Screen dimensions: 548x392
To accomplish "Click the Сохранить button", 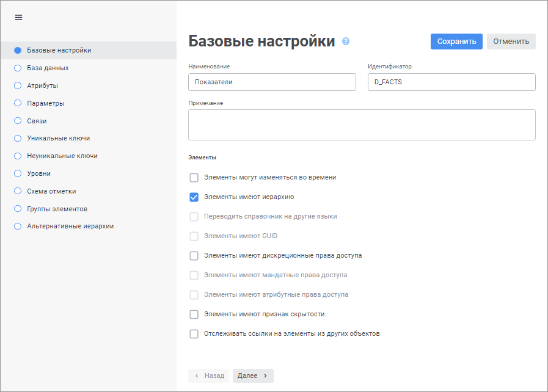I will pyautogui.click(x=456, y=42).
